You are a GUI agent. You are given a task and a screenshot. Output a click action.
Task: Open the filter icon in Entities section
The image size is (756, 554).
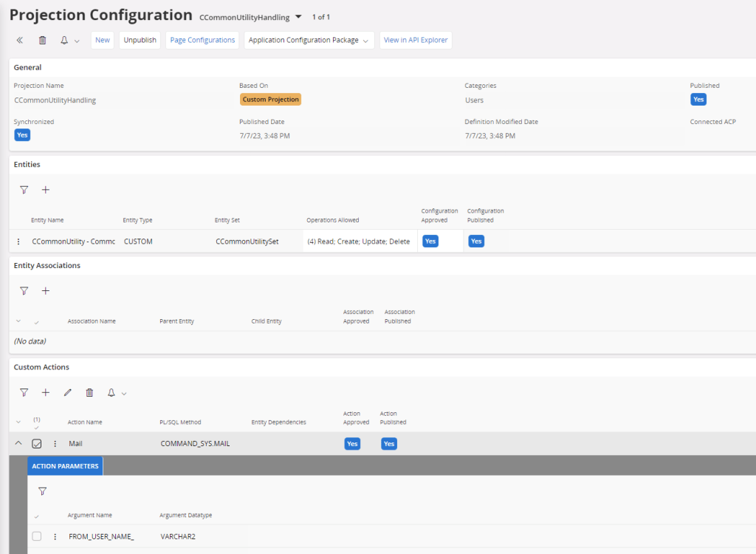24,190
